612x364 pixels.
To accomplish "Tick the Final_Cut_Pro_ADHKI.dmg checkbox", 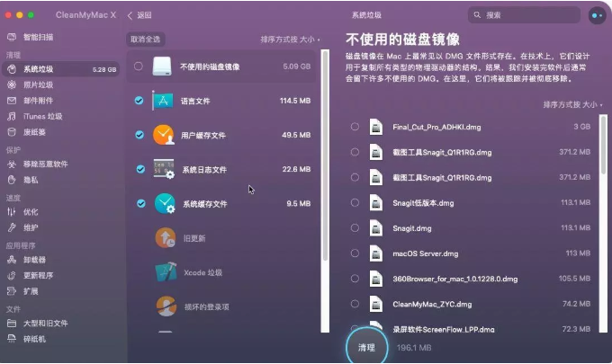I will [x=355, y=127].
